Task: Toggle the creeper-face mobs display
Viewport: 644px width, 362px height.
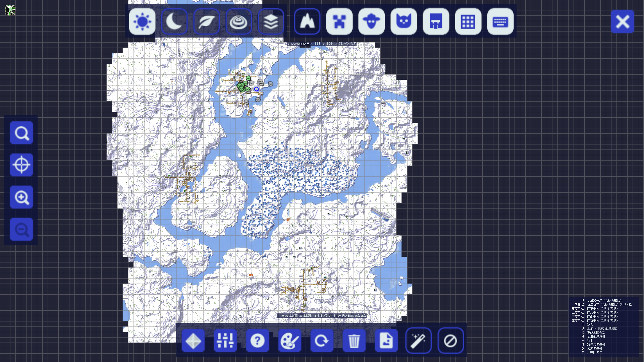Action: (x=339, y=22)
